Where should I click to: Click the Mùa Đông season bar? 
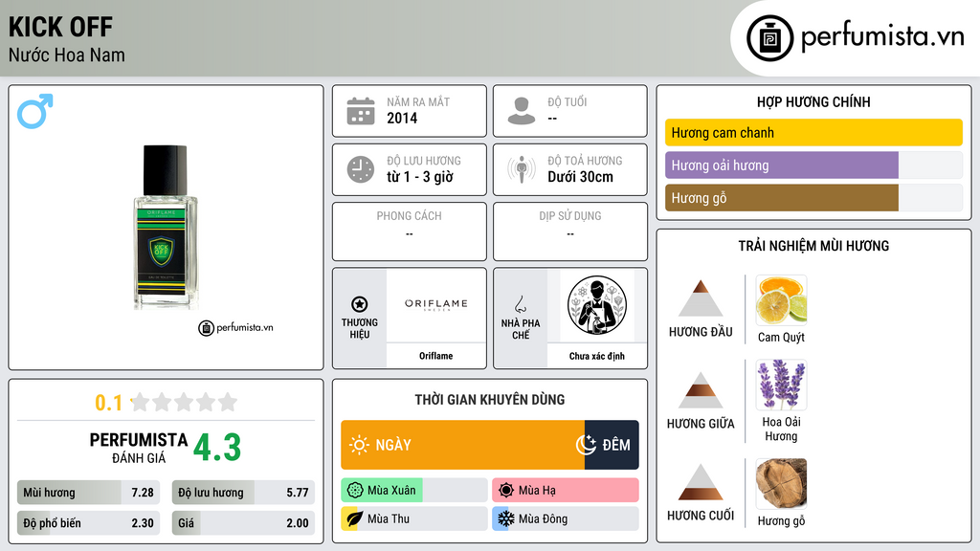pyautogui.click(x=566, y=518)
